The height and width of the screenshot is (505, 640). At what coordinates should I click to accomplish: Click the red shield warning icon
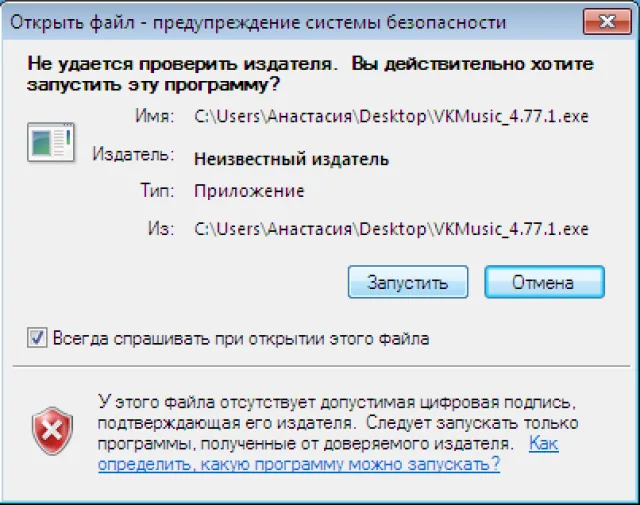coord(52,431)
